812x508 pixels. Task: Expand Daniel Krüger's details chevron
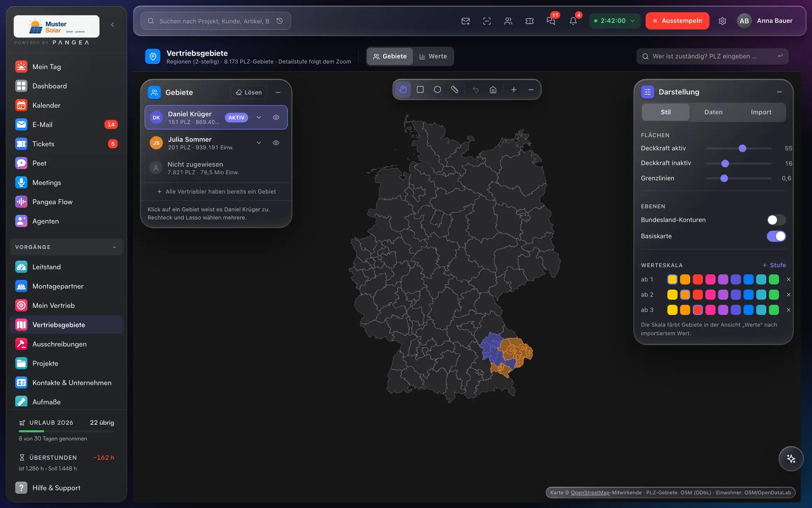(x=259, y=117)
